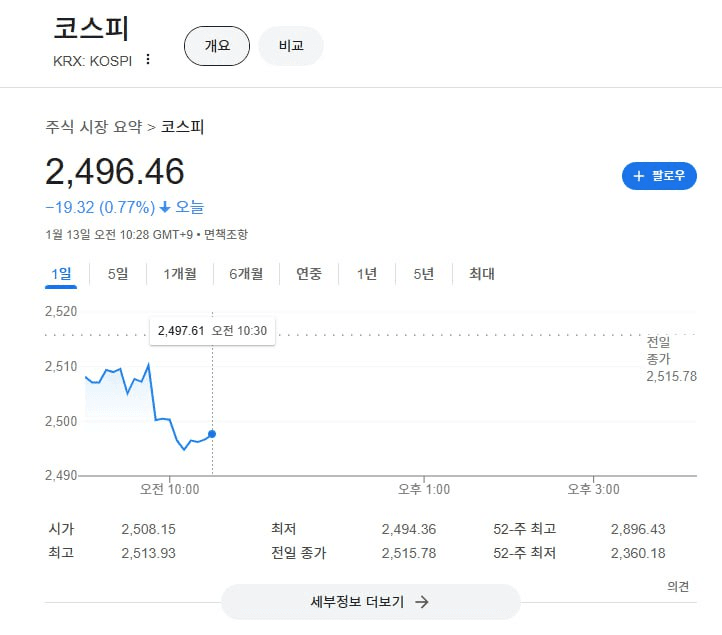Image resolution: width=722 pixels, height=635 pixels.
Task: Select the 최대 time range
Action: [x=482, y=274]
